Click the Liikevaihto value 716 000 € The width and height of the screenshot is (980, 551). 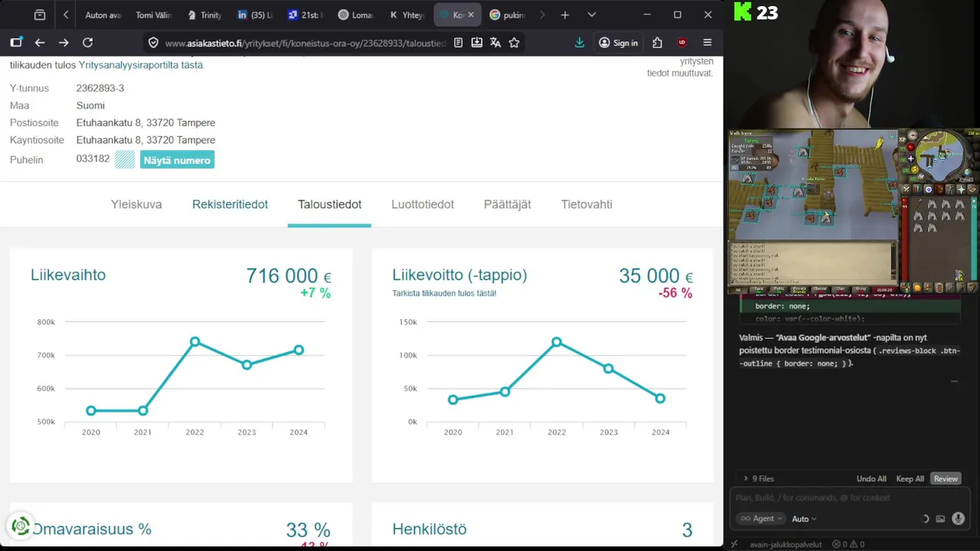[289, 275]
